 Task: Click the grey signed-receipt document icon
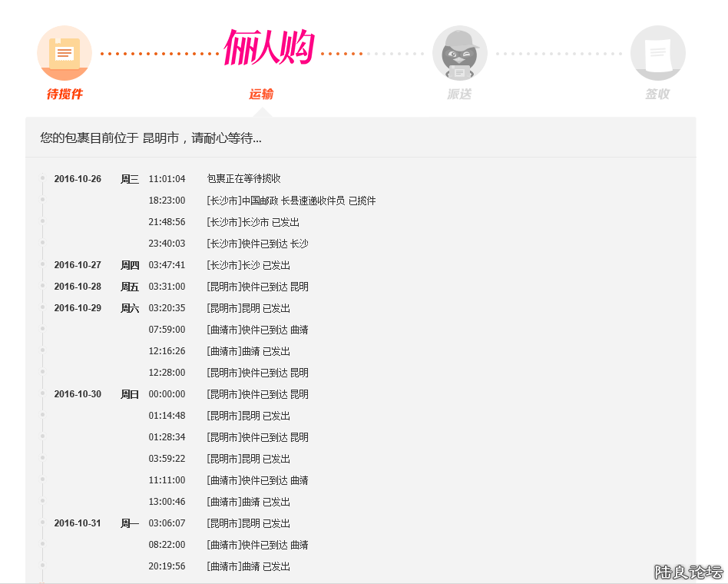tap(657, 53)
